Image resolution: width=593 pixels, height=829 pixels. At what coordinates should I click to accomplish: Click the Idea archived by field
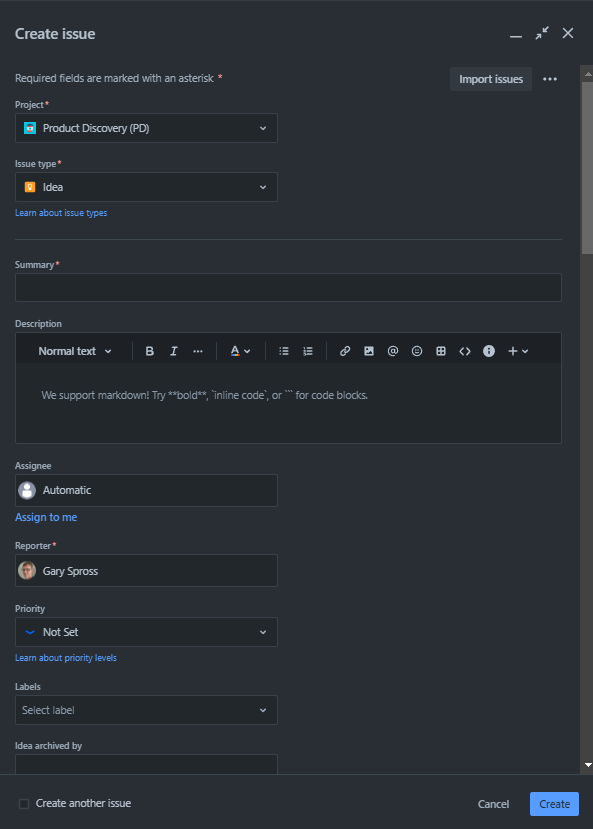[146, 764]
